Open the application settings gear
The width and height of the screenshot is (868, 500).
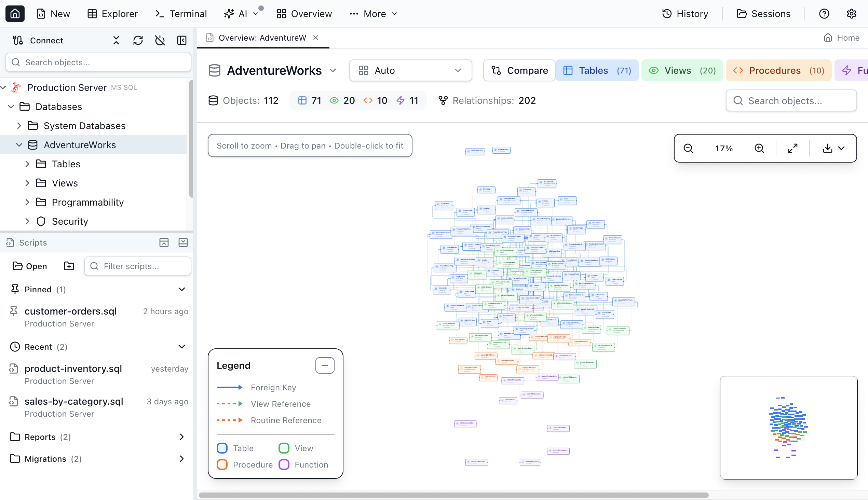(x=851, y=14)
